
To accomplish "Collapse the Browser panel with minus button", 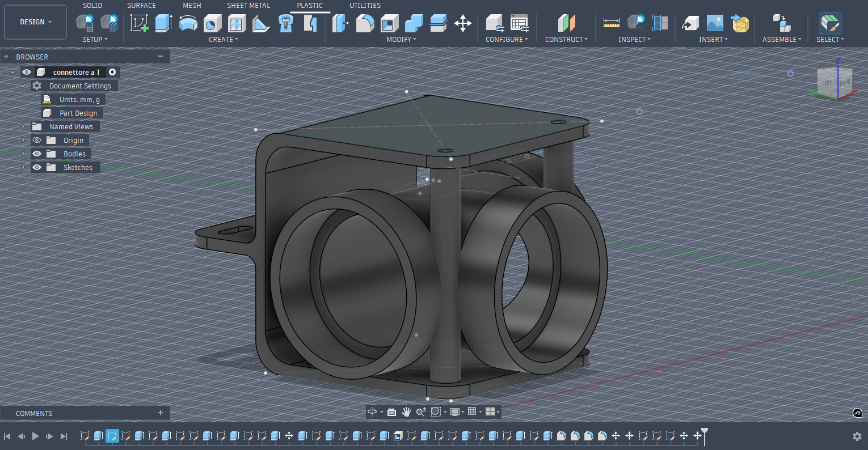I will pos(161,57).
